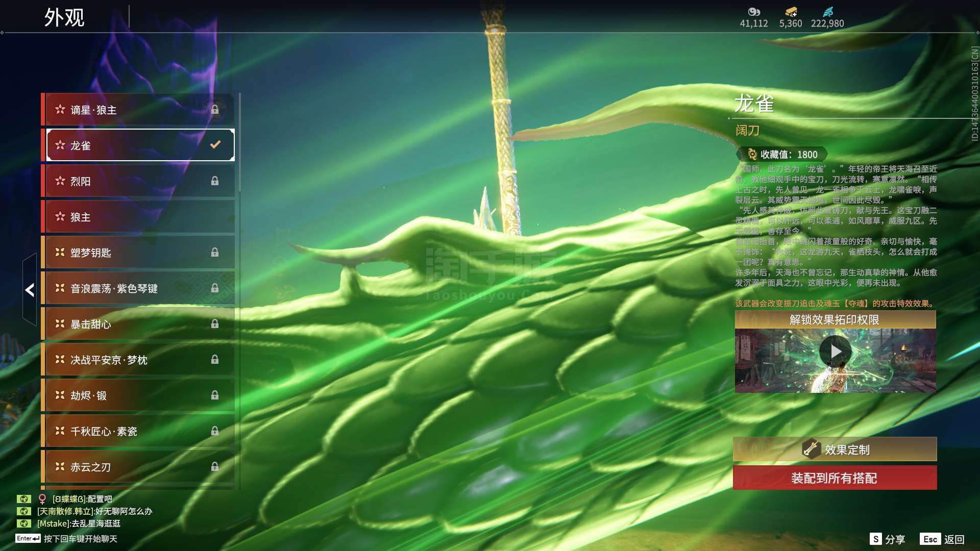Click the wrench icon on 效果定制

coord(811,448)
